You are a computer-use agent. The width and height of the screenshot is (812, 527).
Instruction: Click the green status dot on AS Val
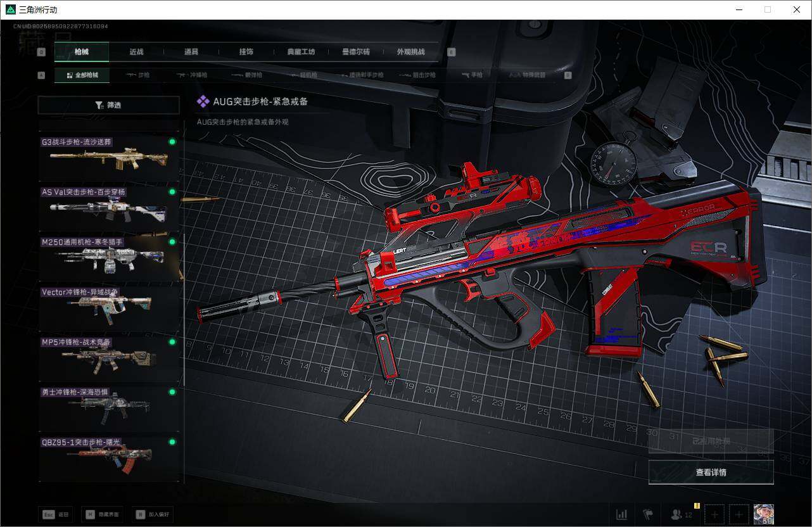tap(172, 192)
